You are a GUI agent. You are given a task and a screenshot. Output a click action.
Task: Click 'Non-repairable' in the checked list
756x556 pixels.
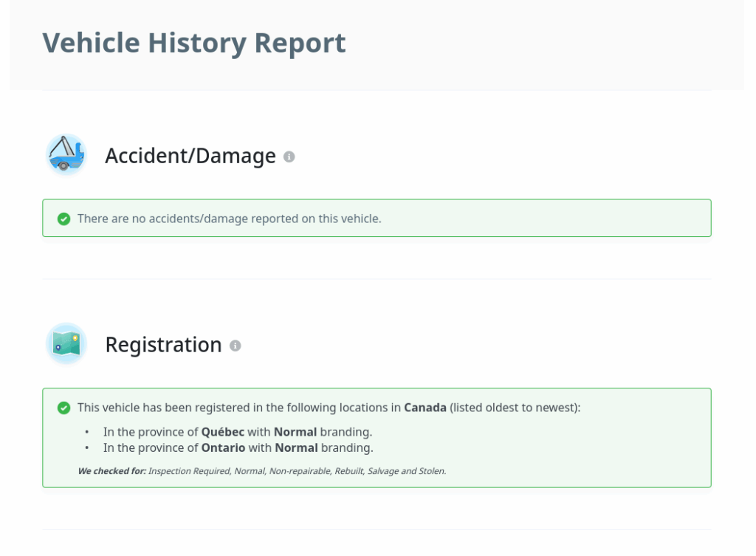pyautogui.click(x=300, y=471)
